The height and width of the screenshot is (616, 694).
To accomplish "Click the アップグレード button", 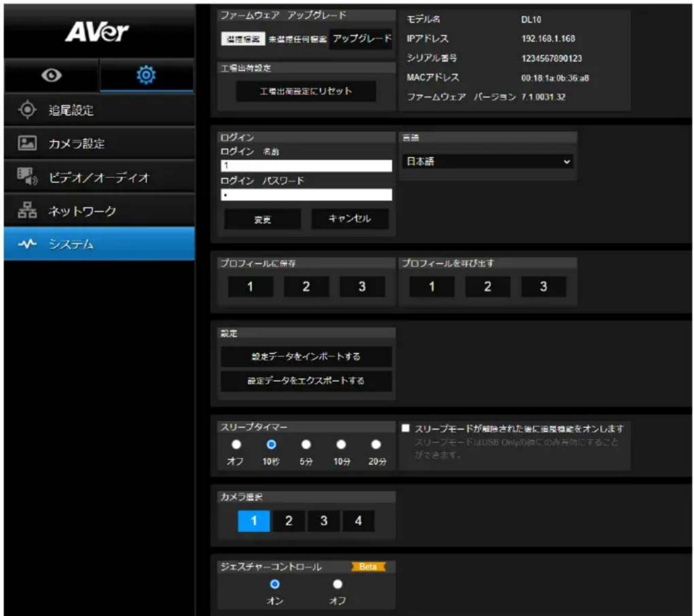I will pyautogui.click(x=362, y=39).
